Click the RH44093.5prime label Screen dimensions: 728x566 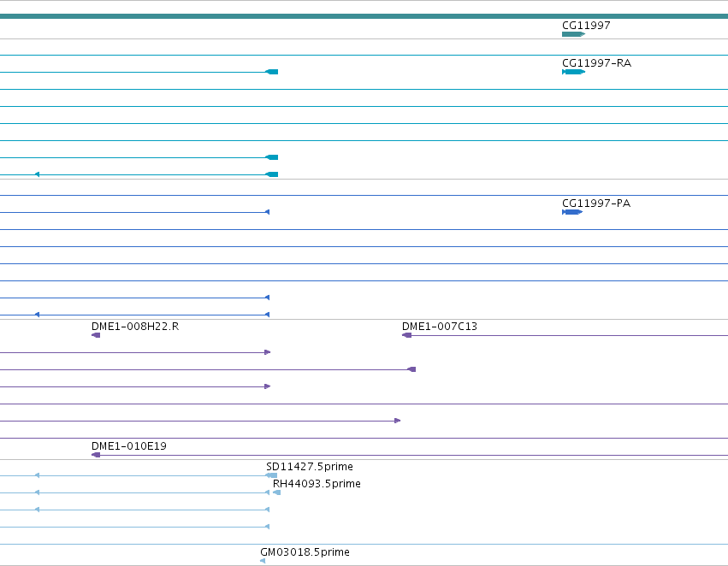(317, 484)
